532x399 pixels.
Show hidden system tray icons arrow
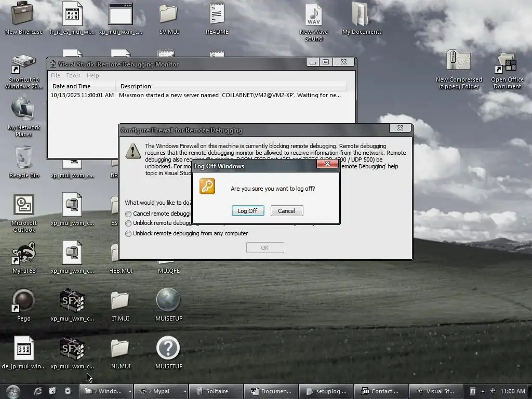click(x=483, y=391)
